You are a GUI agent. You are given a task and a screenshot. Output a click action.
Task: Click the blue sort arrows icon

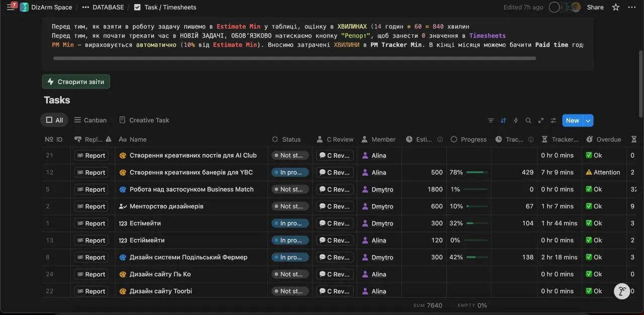coord(503,121)
